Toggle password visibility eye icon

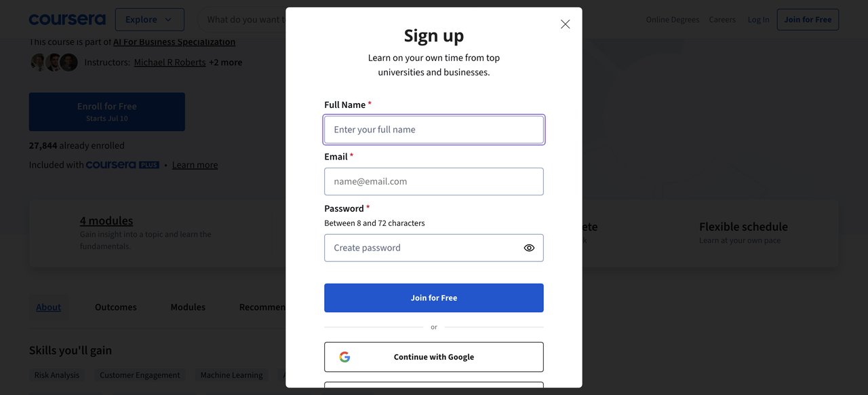[529, 248]
